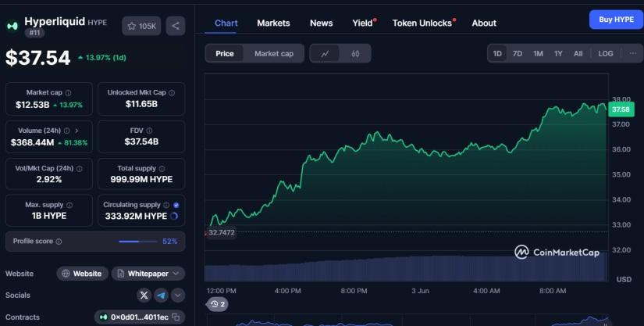This screenshot has width=644, height=326.
Task: Click the 3 Jun date axis label
Action: 420,291
